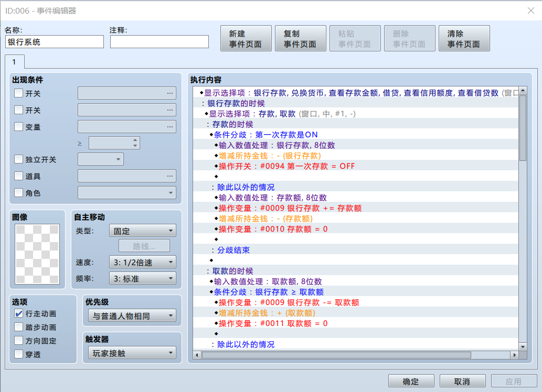Click the 取消 button
This screenshot has width=542, height=392.
point(462,382)
